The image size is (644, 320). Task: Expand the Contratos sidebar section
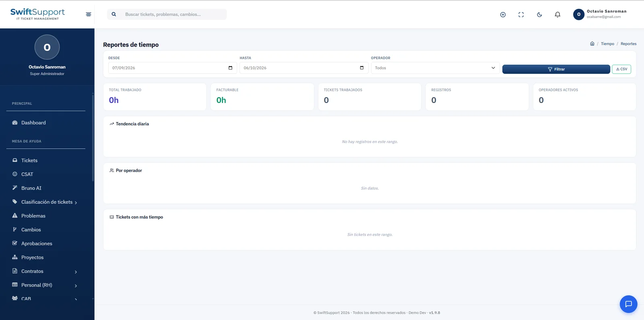(76, 272)
